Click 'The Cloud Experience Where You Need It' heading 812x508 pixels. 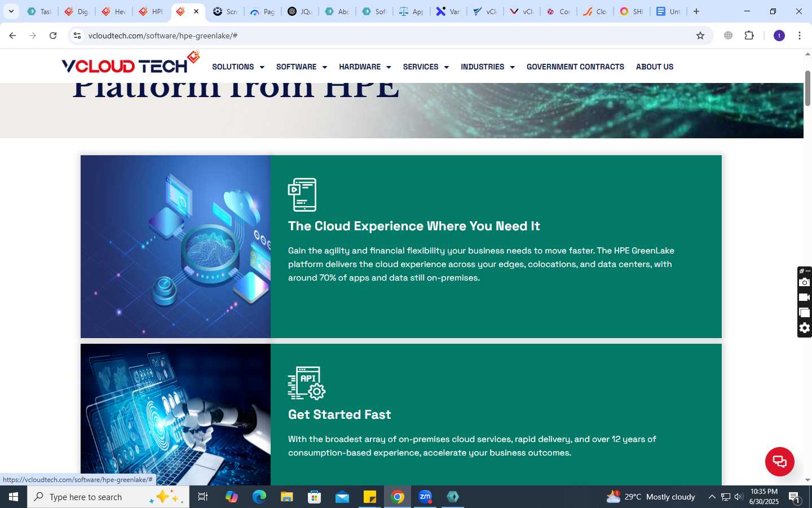coord(414,226)
